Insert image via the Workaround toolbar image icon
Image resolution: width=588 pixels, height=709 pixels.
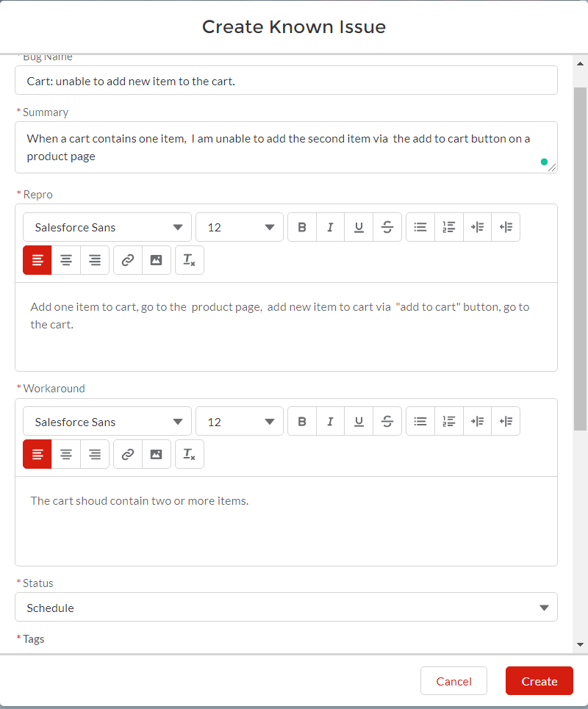[156, 455]
